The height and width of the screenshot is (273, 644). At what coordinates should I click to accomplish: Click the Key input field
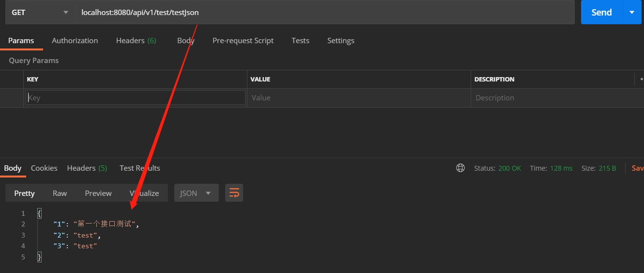pyautogui.click(x=136, y=97)
